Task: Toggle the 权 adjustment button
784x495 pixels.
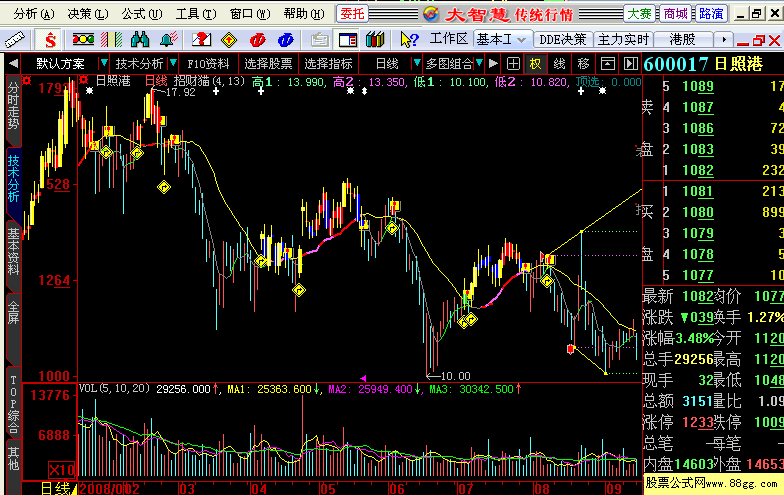Action: pos(536,64)
